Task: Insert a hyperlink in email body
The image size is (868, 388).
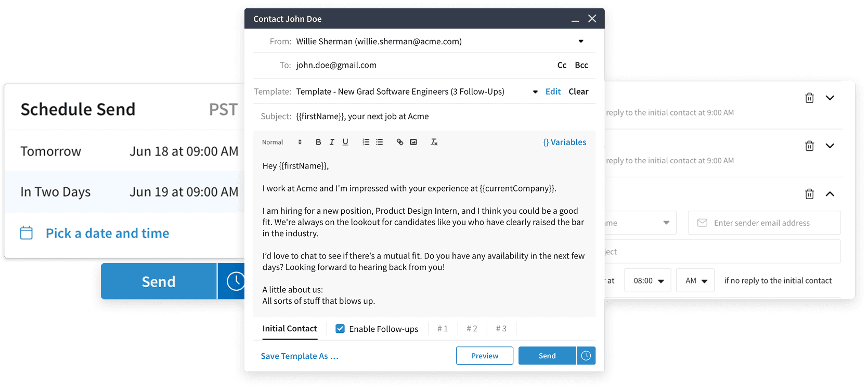Action: 400,142
